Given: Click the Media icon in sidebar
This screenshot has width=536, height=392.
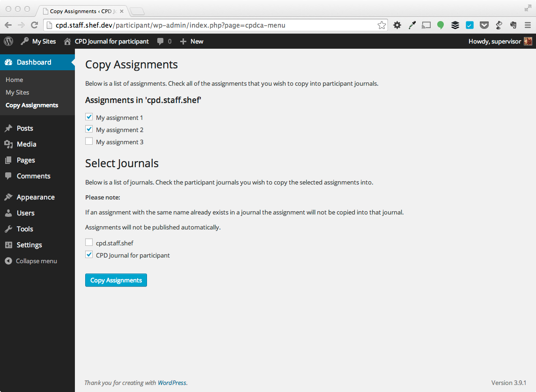Looking at the screenshot, I should click(x=8, y=144).
